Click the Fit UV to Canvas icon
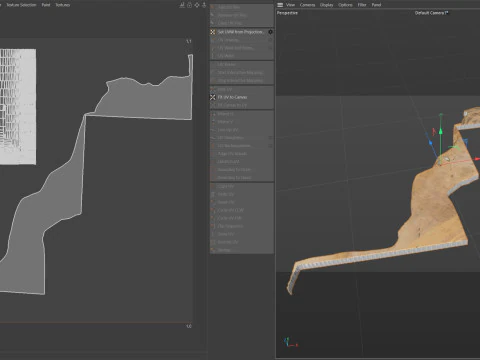The width and height of the screenshot is (480, 360). (x=213, y=97)
